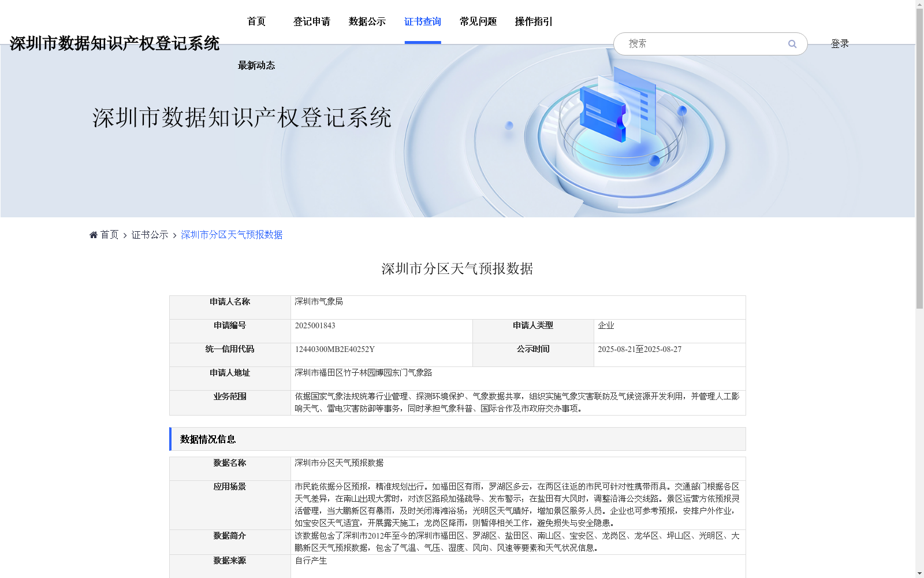Click the home icon in the breadcrumb
924x578 pixels.
pos(93,234)
